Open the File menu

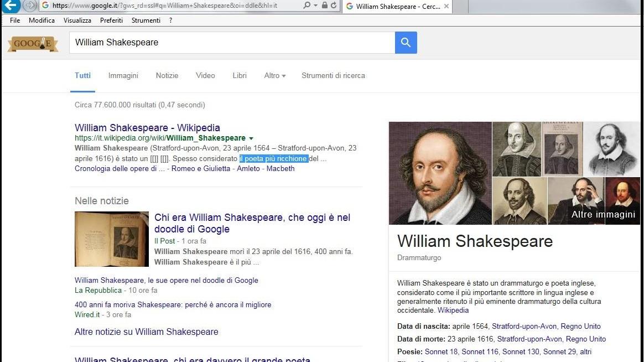click(x=15, y=20)
